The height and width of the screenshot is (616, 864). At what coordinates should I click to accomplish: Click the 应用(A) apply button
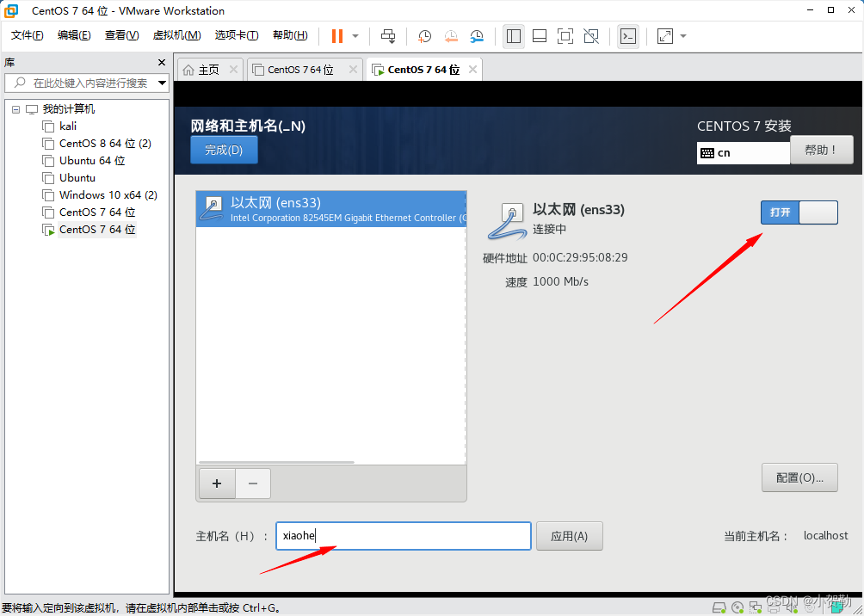pyautogui.click(x=569, y=536)
